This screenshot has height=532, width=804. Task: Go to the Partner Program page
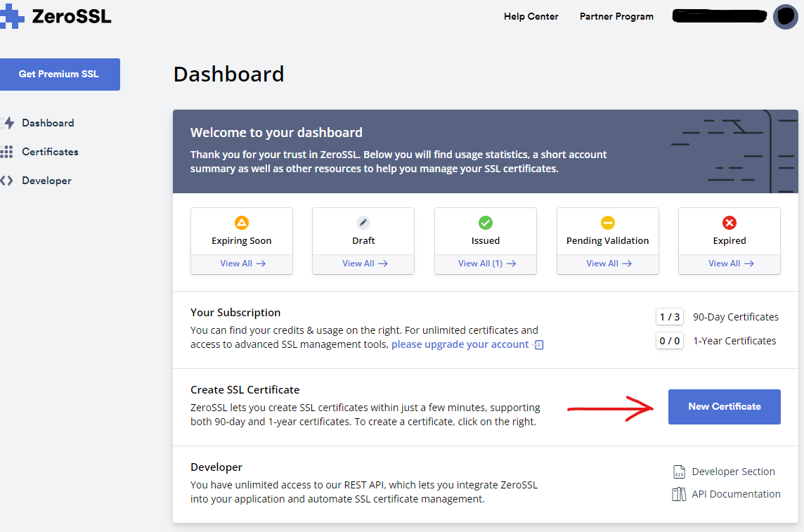(x=616, y=17)
